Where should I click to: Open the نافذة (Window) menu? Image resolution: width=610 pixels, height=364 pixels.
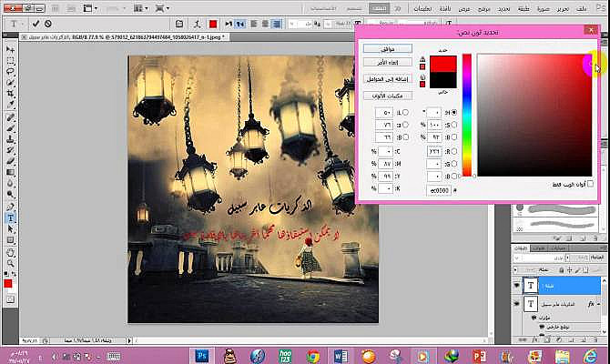pos(444,8)
